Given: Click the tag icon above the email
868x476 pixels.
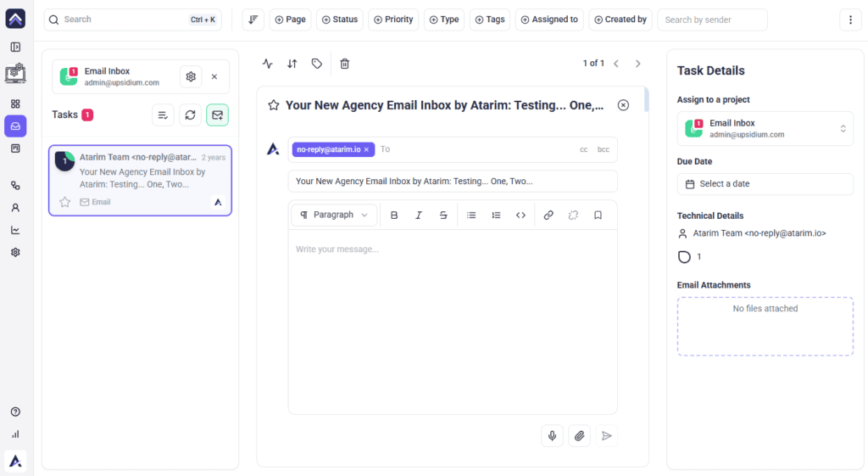Looking at the screenshot, I should (x=317, y=64).
